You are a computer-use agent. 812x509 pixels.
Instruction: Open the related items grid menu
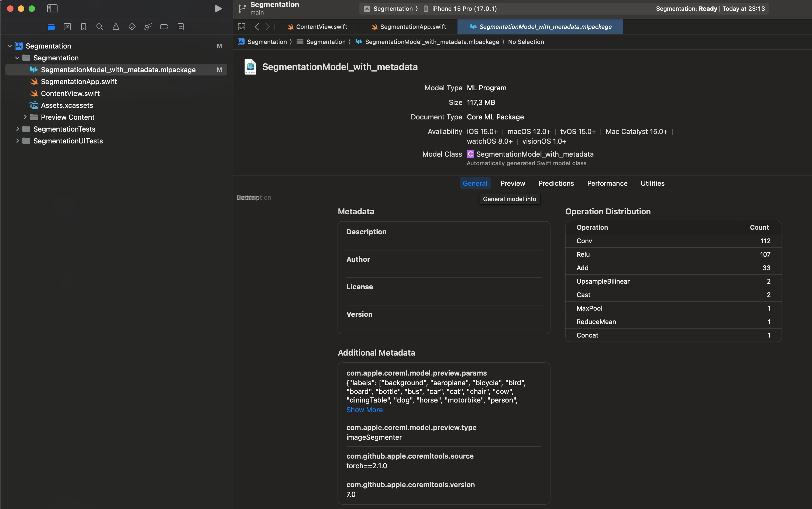coord(241,27)
